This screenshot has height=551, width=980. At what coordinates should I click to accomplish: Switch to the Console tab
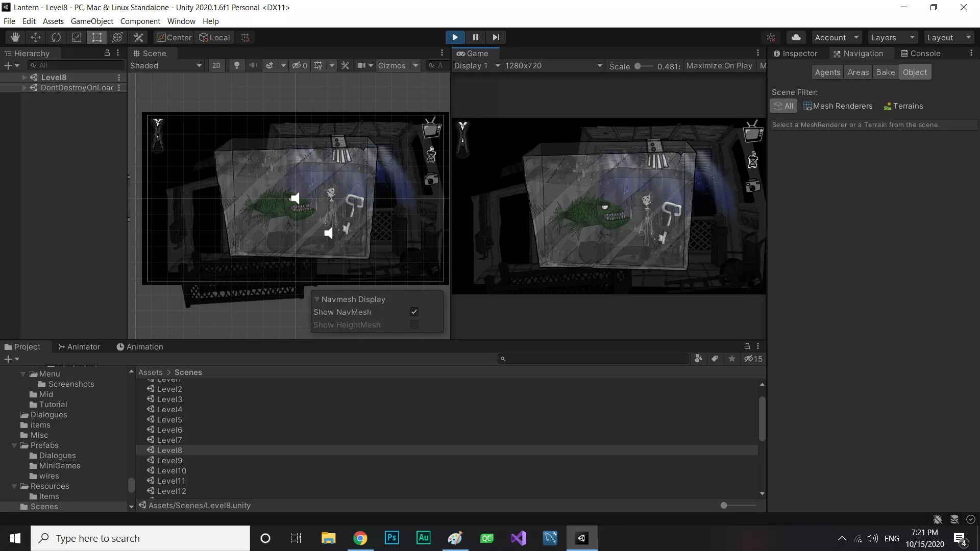click(x=920, y=53)
